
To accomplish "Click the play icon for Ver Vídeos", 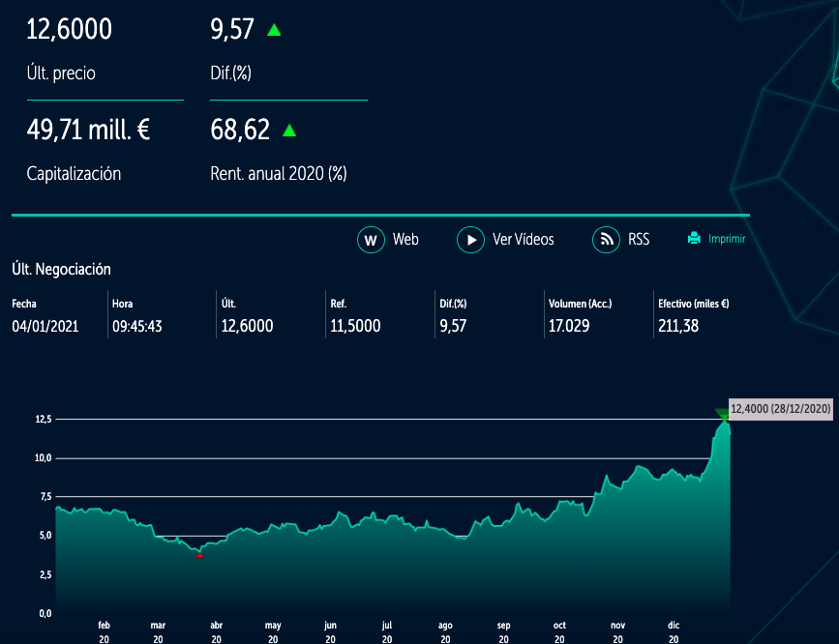I will click(470, 239).
